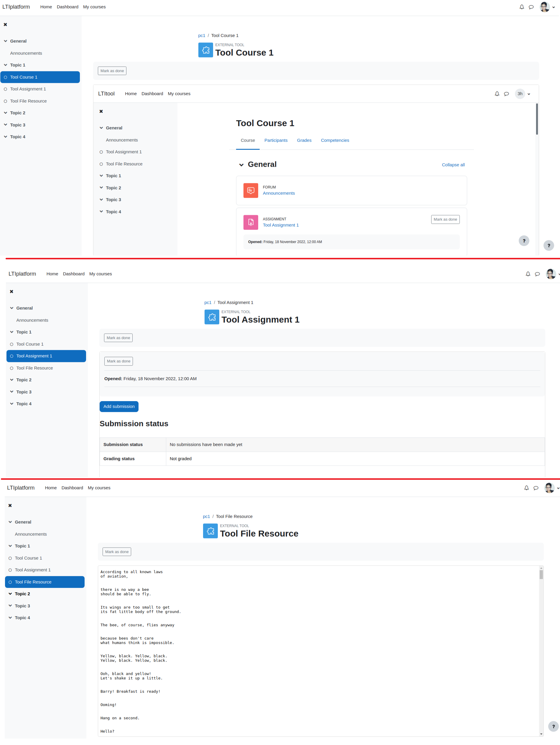This screenshot has height=745, width=560.
Task: Collapse the General section heading chevron in LTItool content
Action: click(241, 165)
